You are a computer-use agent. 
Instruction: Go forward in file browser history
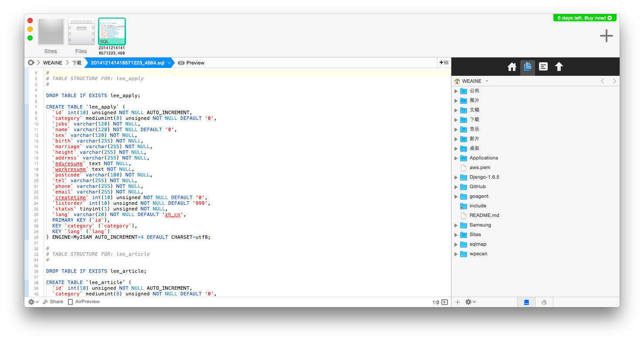click(614, 81)
